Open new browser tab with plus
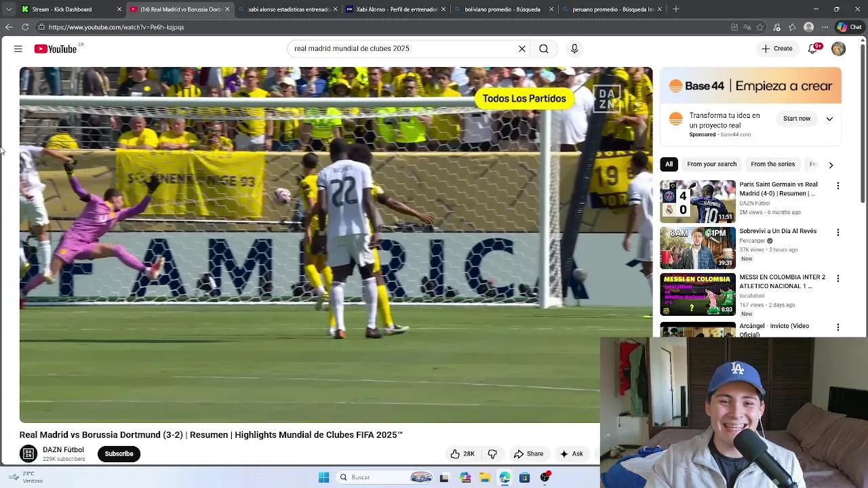Viewport: 868px width, 488px height. pos(675,9)
